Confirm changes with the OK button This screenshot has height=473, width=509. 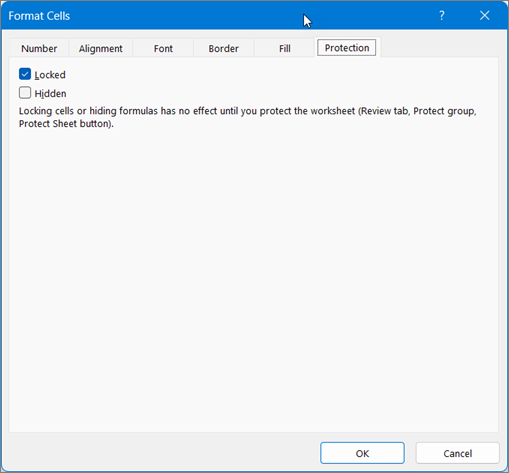coord(362,453)
